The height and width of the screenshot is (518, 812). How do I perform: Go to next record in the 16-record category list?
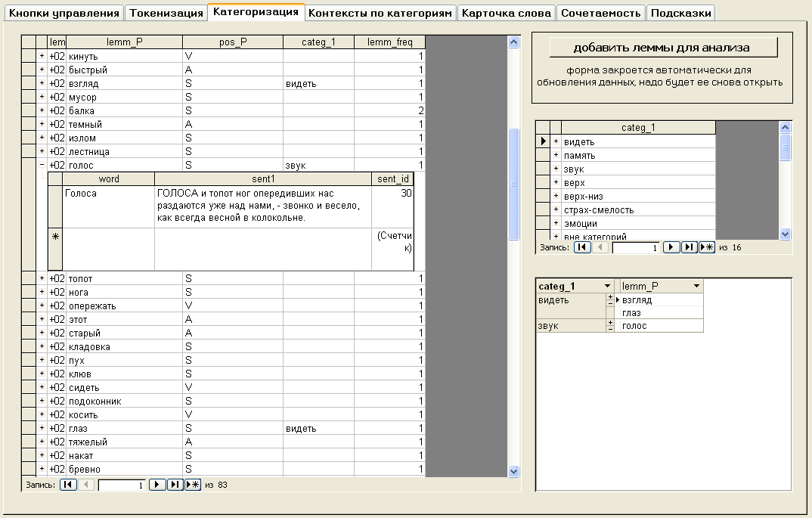pyautogui.click(x=671, y=247)
